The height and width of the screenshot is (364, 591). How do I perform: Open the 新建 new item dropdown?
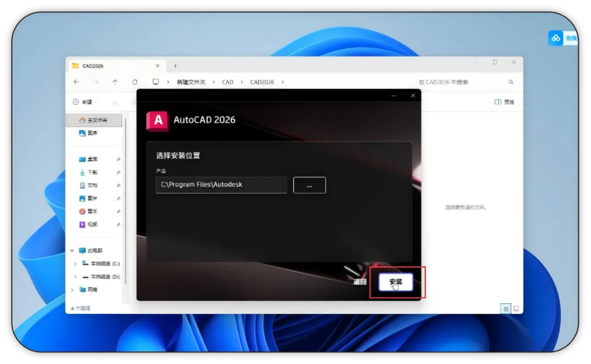pos(85,102)
